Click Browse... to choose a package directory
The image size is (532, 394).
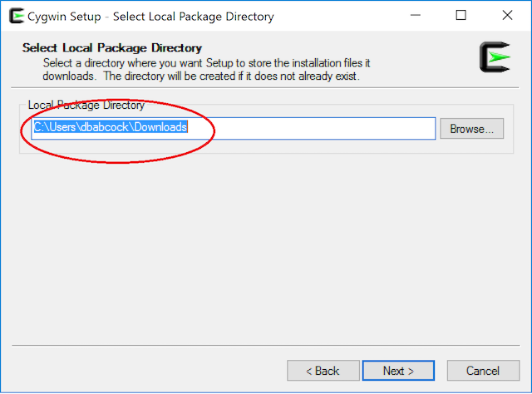471,129
